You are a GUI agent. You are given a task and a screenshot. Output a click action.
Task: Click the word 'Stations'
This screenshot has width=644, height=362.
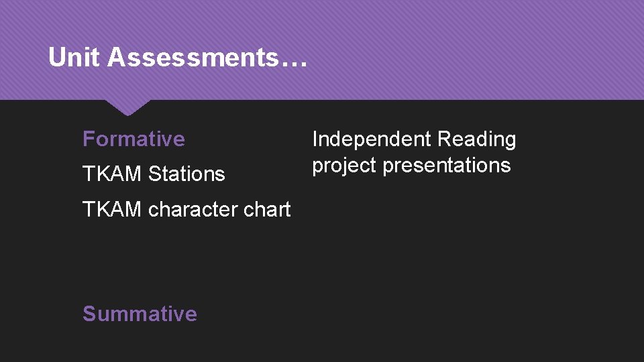point(186,174)
